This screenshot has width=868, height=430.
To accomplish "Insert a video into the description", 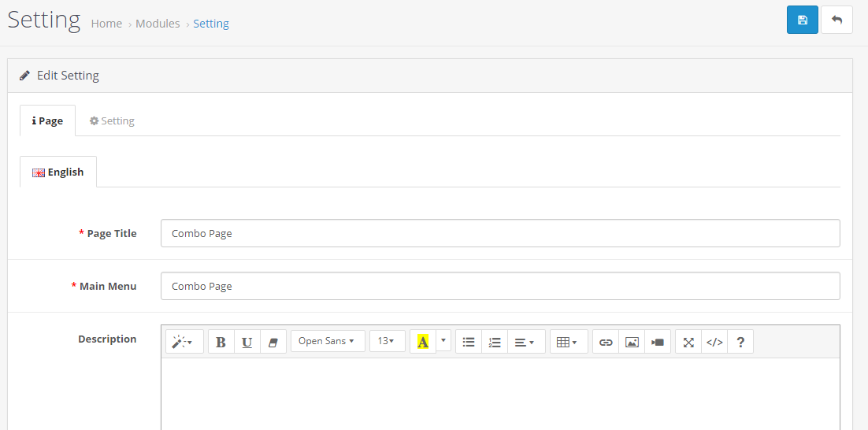I will [658, 342].
